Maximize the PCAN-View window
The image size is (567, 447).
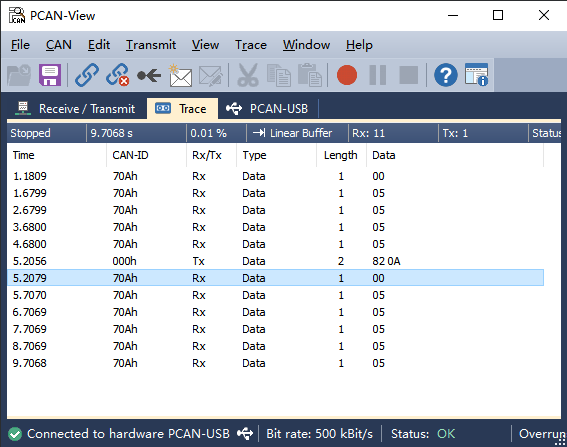[x=498, y=15]
